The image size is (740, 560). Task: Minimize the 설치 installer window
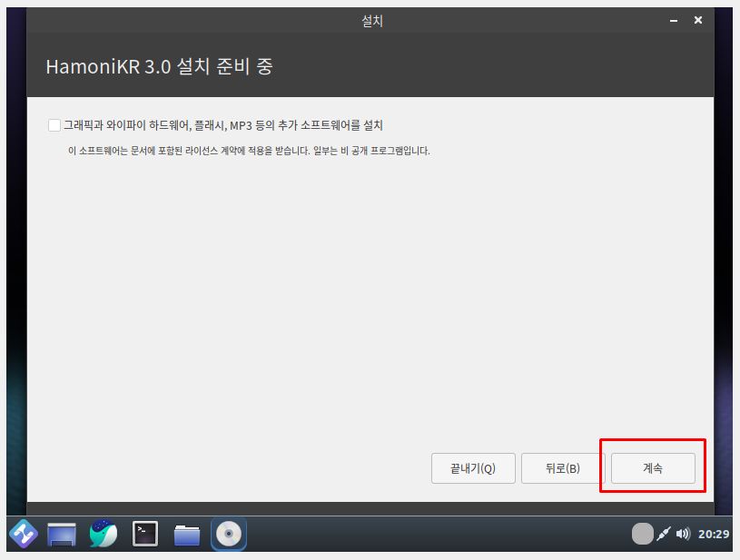[x=674, y=21]
